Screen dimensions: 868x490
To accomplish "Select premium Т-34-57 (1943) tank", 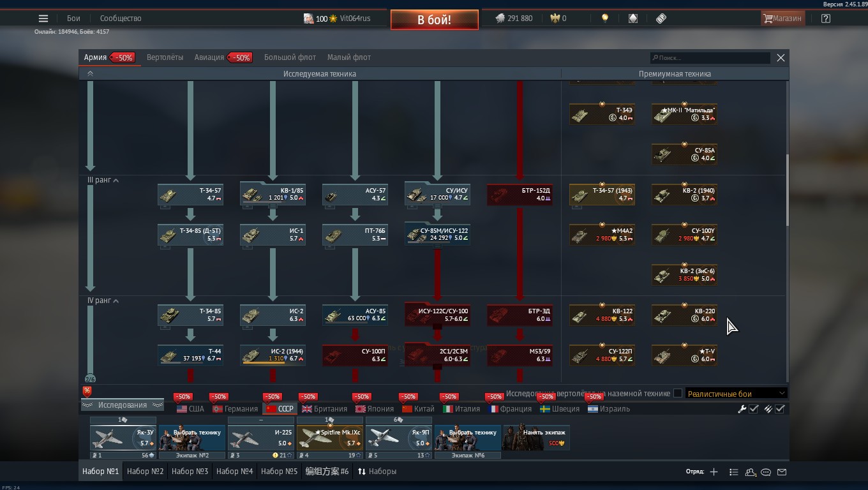I will click(602, 195).
